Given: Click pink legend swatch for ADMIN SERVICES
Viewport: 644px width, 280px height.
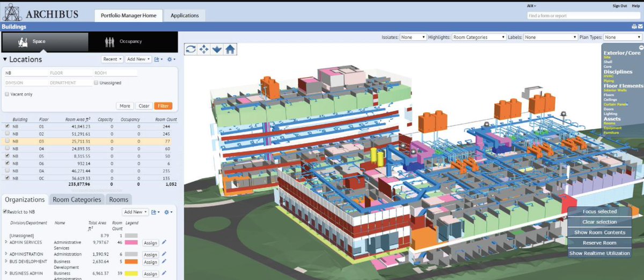Looking at the screenshot, I should (131, 243).
